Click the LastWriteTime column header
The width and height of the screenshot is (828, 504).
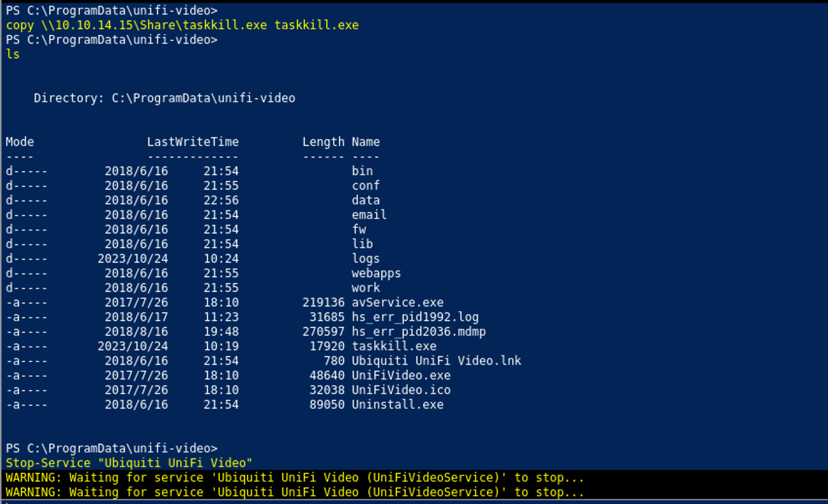[x=193, y=142]
